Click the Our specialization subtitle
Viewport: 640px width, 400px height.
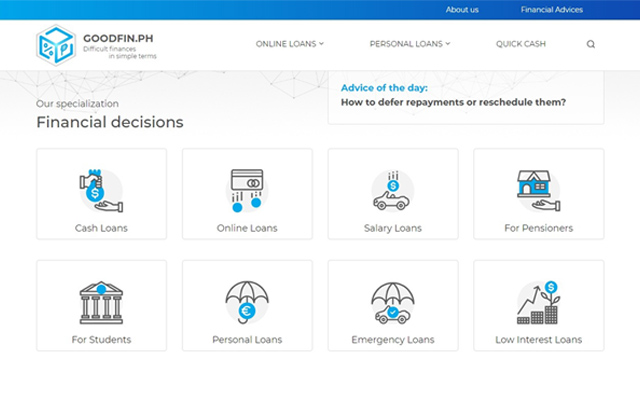point(77,104)
